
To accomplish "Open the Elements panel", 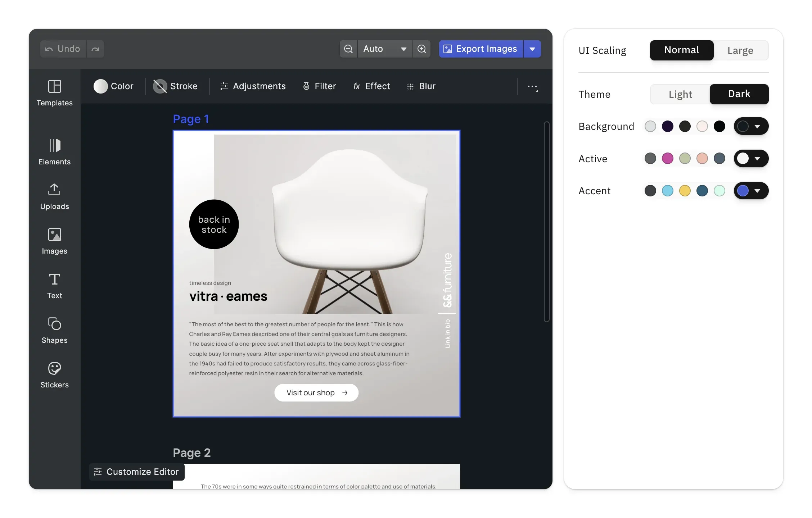I will [x=55, y=152].
